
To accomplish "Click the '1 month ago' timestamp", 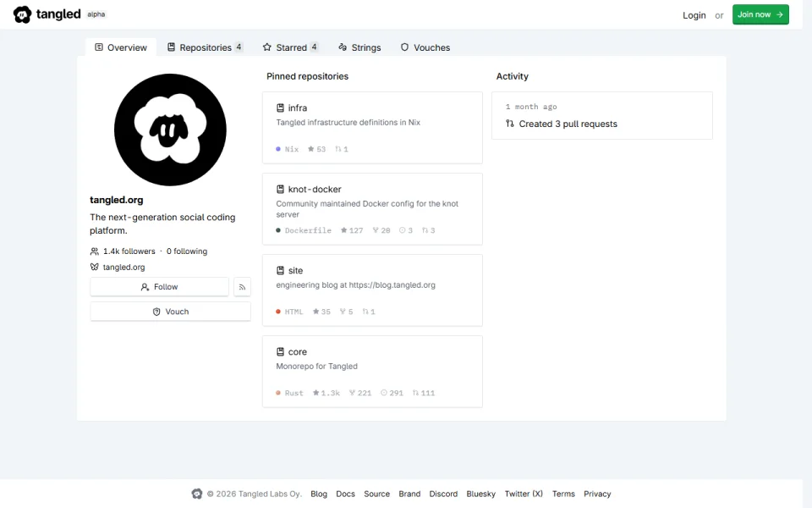I will 531,107.
